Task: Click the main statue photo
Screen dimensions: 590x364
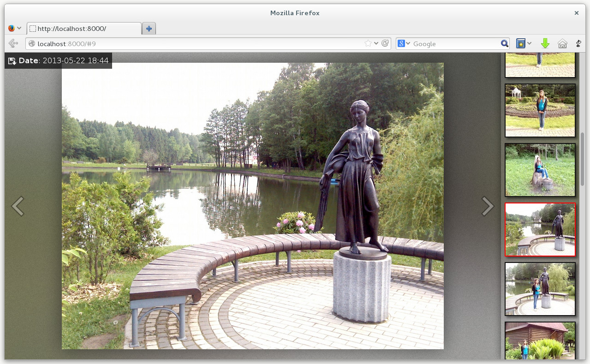Action: 253,206
